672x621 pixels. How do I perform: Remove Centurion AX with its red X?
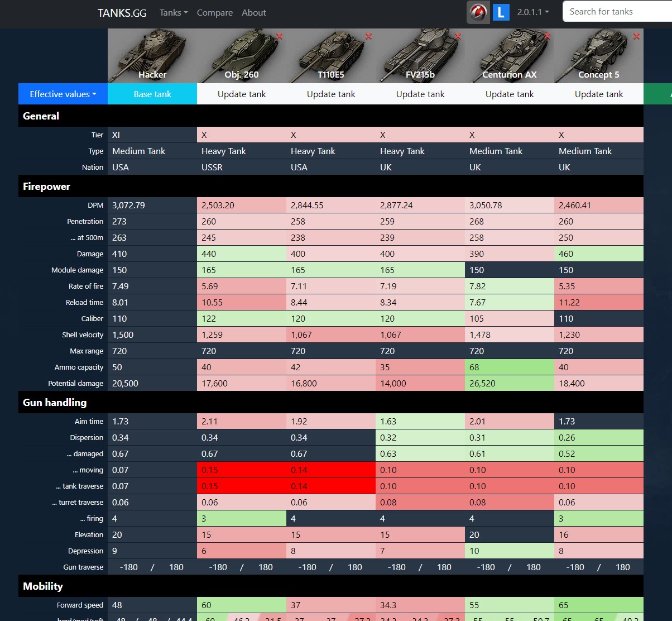(x=547, y=36)
